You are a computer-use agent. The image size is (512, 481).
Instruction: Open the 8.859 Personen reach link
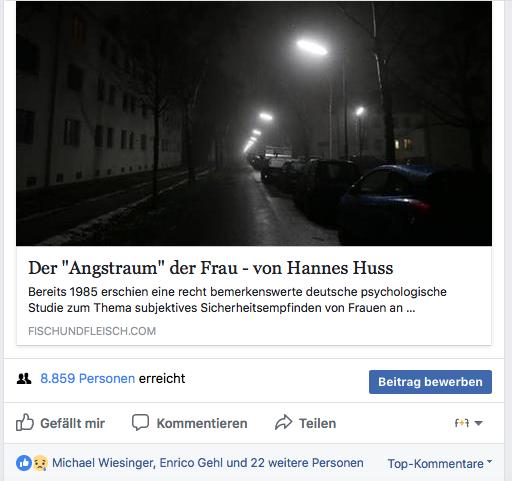pyautogui.click(x=87, y=379)
